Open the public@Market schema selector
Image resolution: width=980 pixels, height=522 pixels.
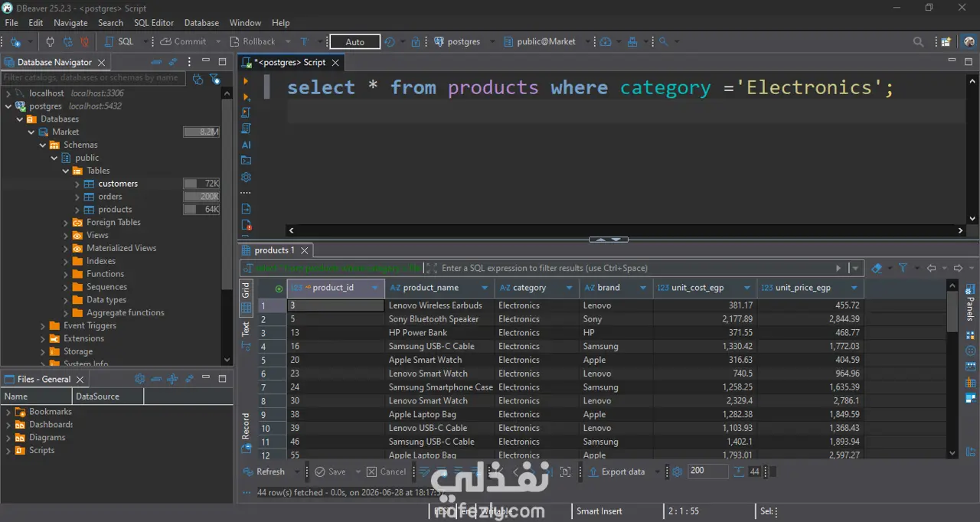540,42
